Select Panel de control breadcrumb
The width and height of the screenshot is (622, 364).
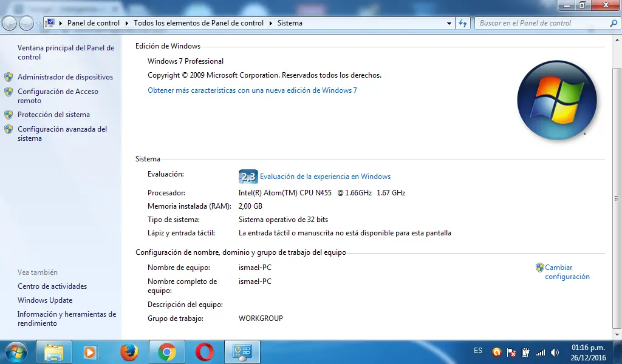point(93,23)
